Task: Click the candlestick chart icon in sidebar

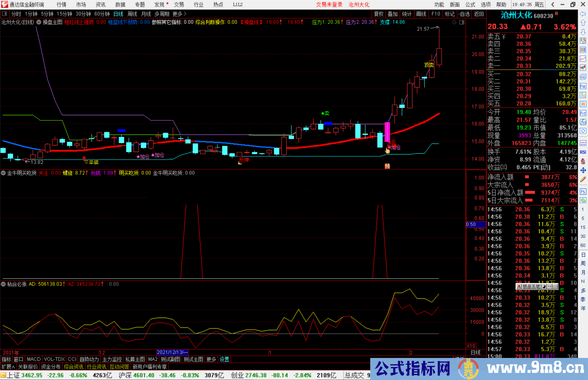Action: coord(583,68)
